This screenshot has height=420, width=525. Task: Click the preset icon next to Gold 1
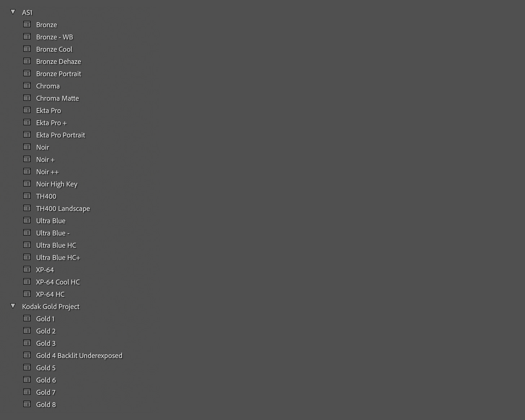click(27, 319)
